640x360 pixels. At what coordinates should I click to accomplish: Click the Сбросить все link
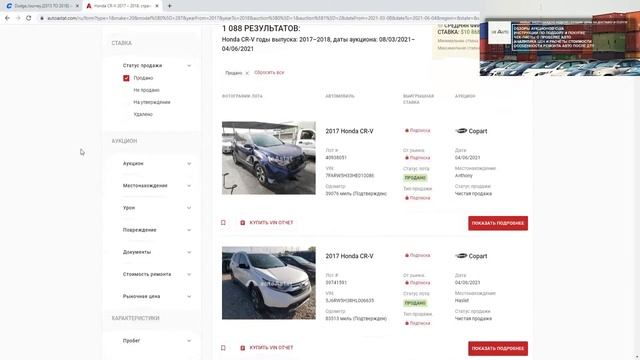(x=269, y=73)
